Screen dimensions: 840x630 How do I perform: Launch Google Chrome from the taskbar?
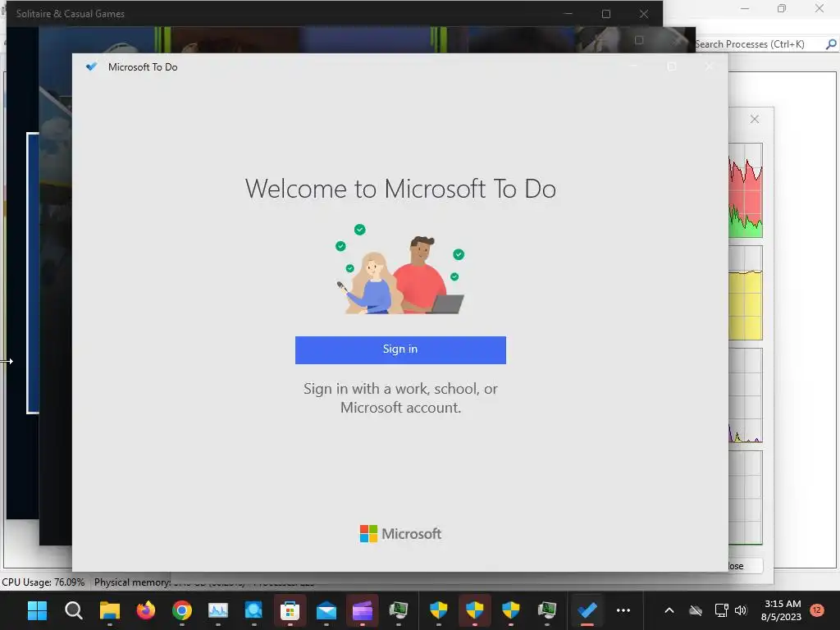pyautogui.click(x=182, y=610)
